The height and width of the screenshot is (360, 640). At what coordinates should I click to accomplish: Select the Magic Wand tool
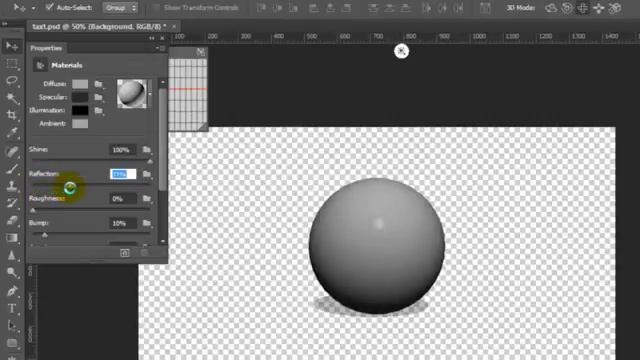[x=12, y=98]
